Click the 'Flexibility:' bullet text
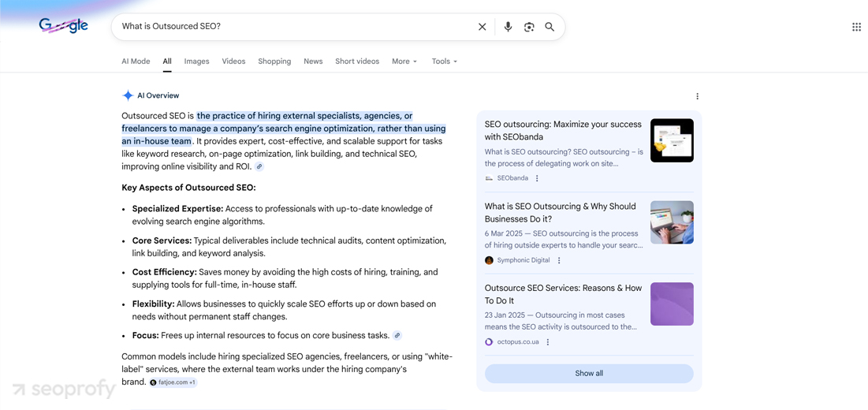Screen dimensions: 868x410 coord(154,304)
